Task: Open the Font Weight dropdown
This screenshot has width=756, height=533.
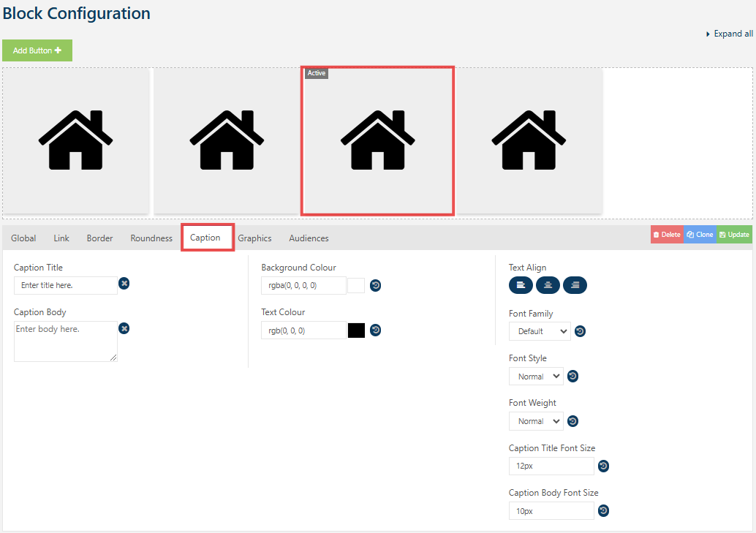Action: click(x=536, y=421)
